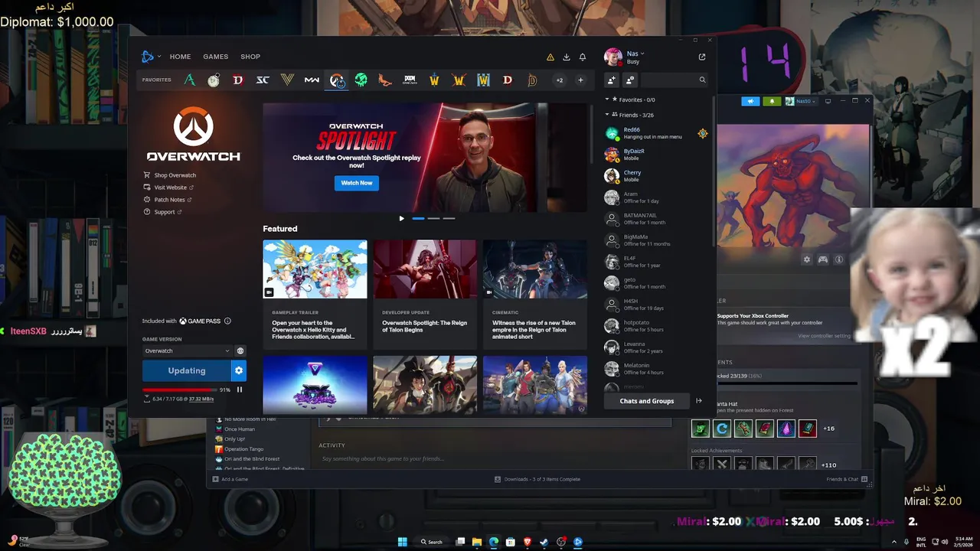Open the SHOP tab
Viewport: 980px width, 551px height.
point(250,57)
